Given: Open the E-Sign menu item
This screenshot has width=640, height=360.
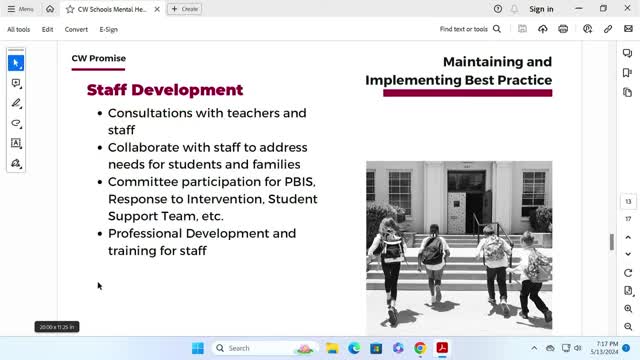Looking at the screenshot, I should (109, 29).
